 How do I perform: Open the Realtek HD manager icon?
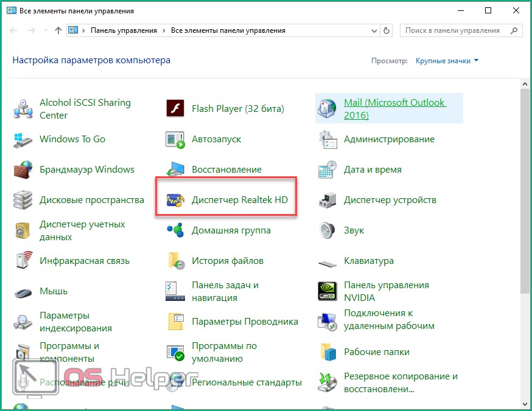[x=175, y=200]
